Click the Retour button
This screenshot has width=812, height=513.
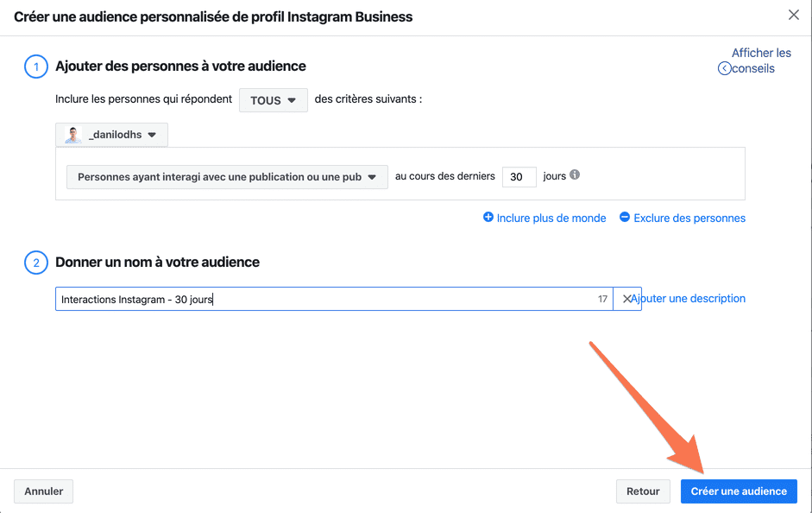[643, 491]
